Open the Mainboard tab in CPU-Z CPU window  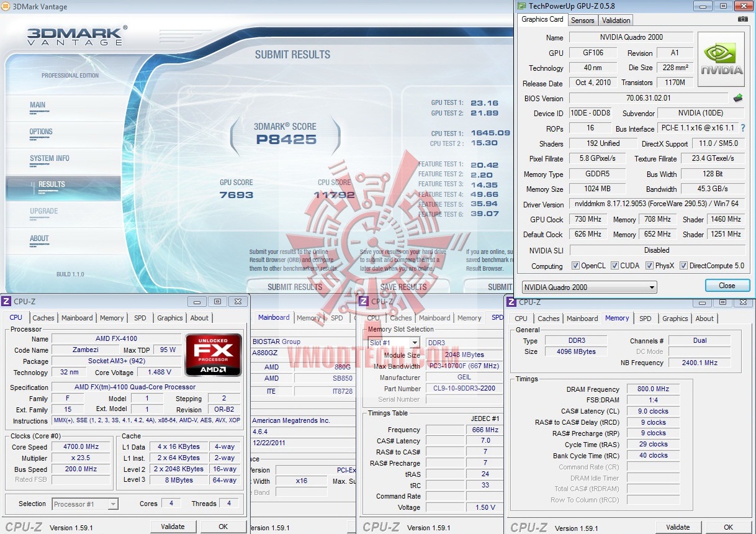point(77,318)
